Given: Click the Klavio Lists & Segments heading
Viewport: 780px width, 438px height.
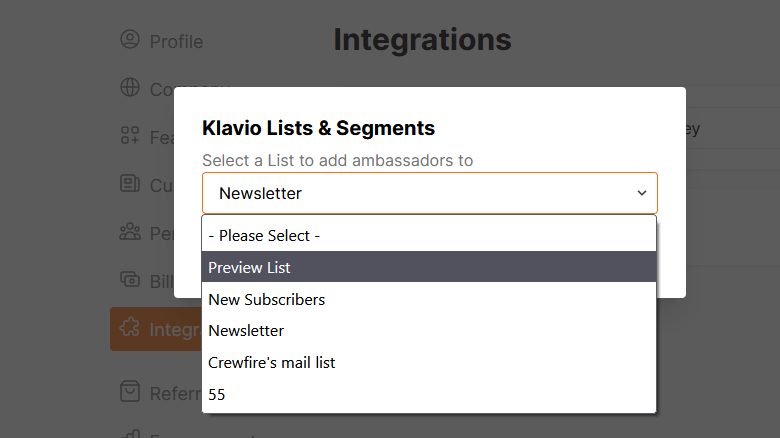Looking at the screenshot, I should point(318,128).
